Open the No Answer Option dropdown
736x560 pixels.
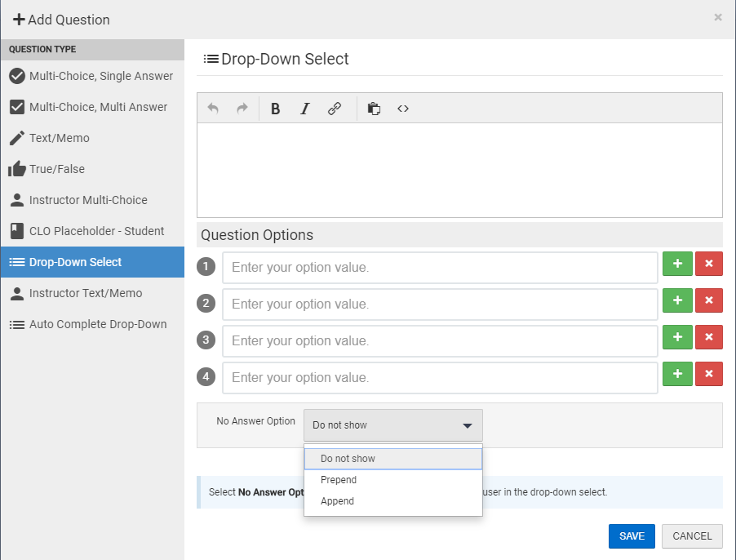click(392, 425)
